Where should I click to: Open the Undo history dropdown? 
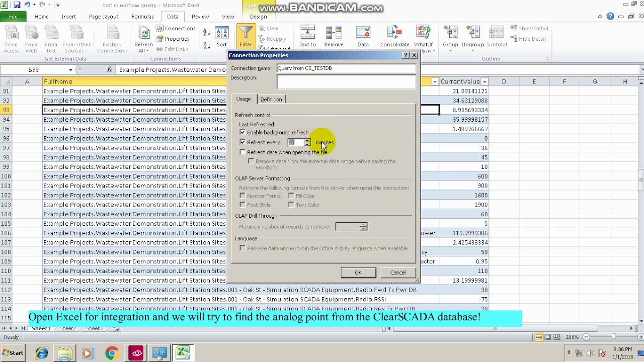[34, 5]
